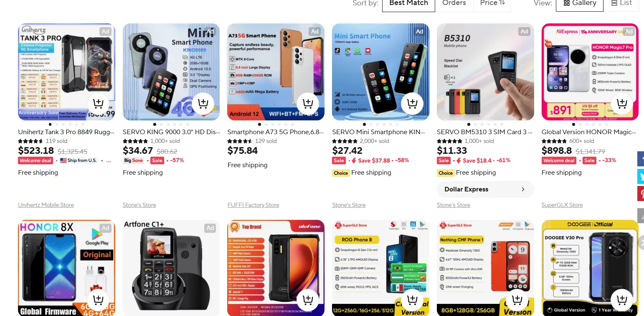Sort results by Best Match
644x316 pixels.
[x=408, y=3]
